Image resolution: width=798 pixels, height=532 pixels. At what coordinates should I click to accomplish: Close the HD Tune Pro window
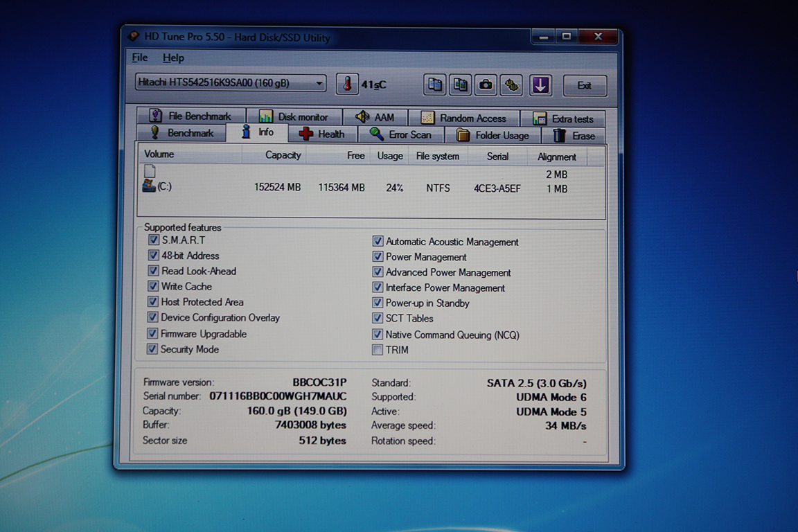[x=598, y=37]
